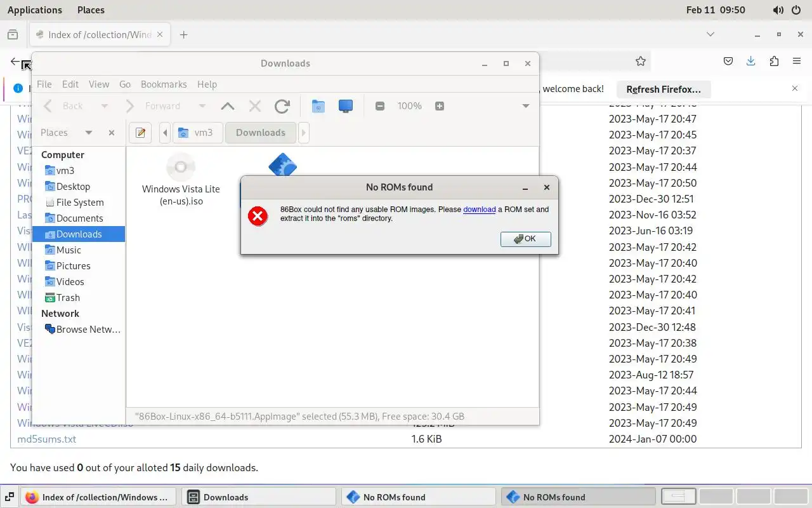Select Downloads in the sidebar
This screenshot has width=812, height=508.
point(79,234)
